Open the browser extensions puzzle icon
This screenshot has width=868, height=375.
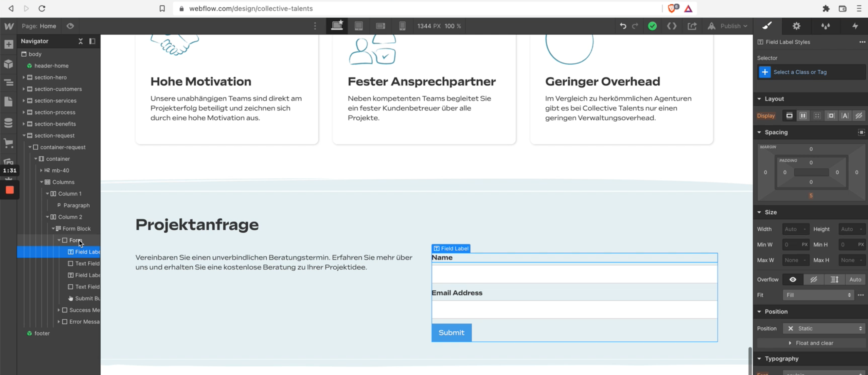tap(826, 8)
